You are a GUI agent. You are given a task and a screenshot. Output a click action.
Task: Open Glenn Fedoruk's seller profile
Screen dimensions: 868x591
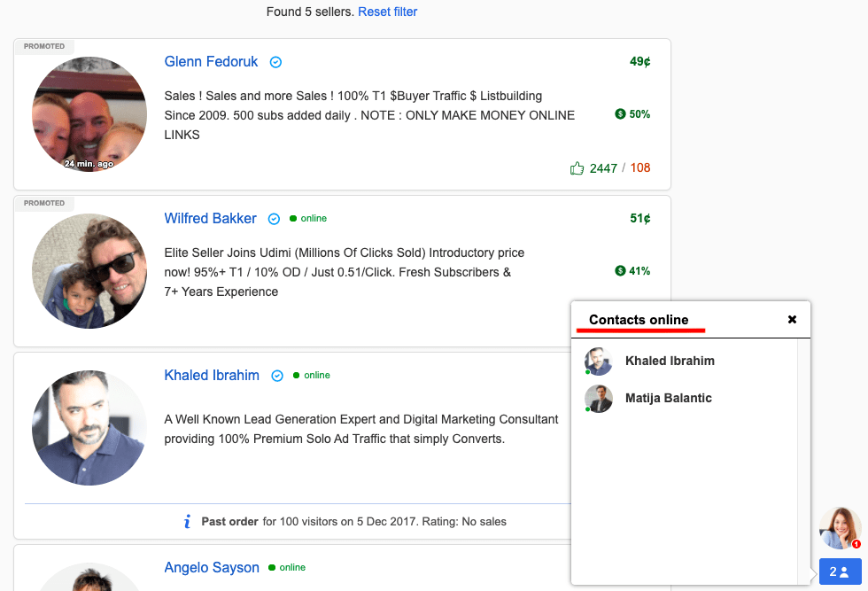coord(211,62)
